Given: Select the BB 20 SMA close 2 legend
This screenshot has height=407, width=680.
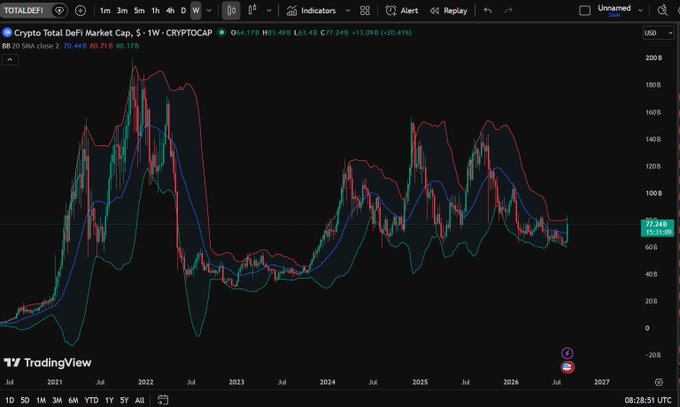Looking at the screenshot, I should (30, 46).
